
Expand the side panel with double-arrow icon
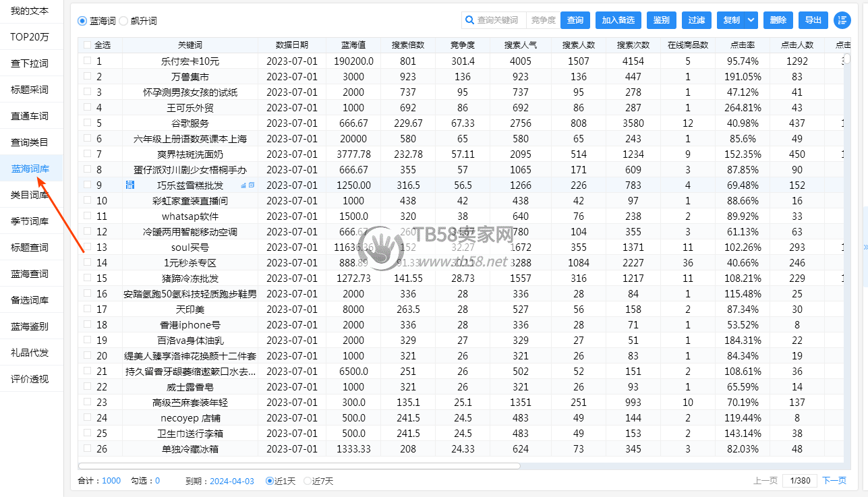(x=865, y=247)
